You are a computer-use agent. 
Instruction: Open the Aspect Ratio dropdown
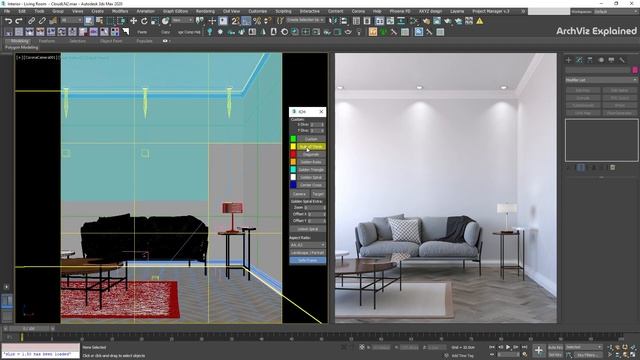pyautogui.click(x=308, y=245)
